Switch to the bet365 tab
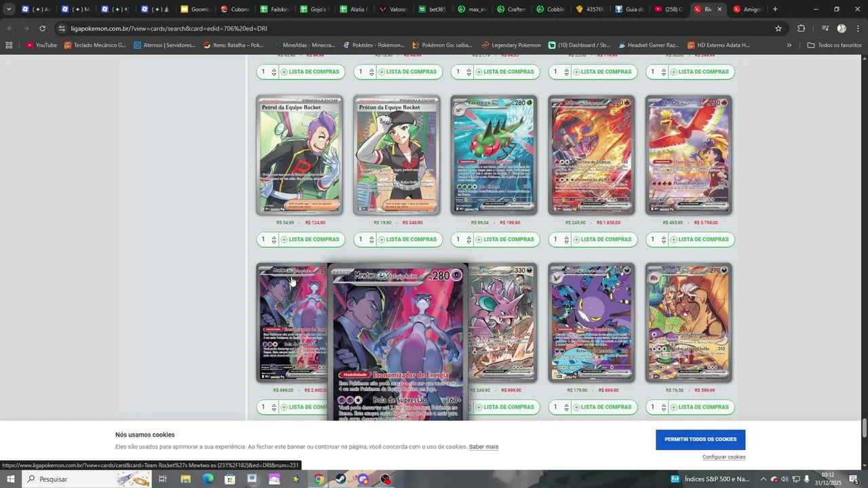868x488 pixels. (x=433, y=9)
